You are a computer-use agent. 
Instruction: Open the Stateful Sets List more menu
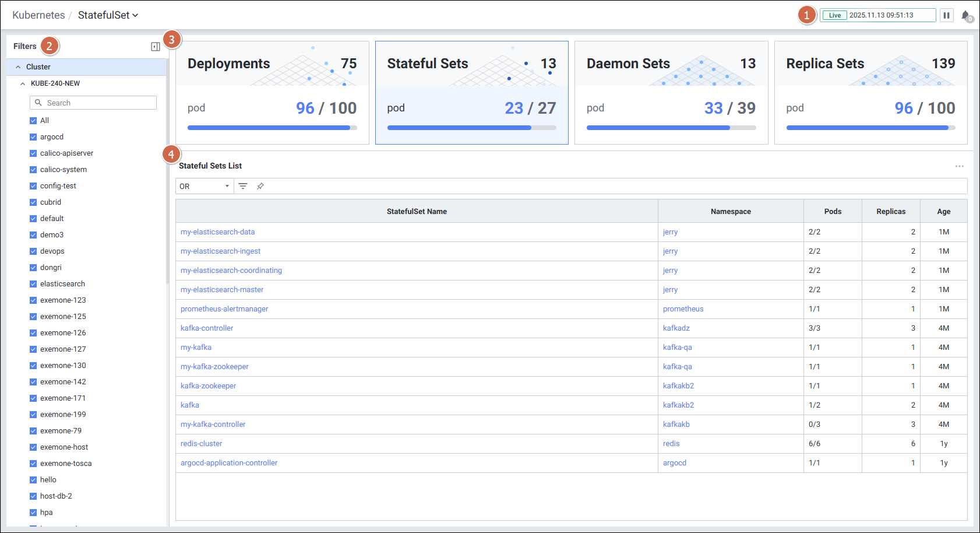(959, 166)
